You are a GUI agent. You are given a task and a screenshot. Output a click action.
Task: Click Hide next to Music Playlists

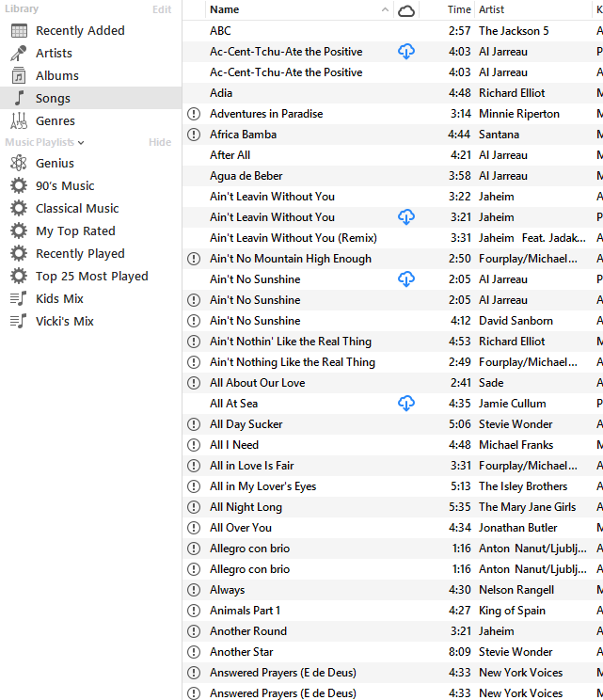[160, 142]
